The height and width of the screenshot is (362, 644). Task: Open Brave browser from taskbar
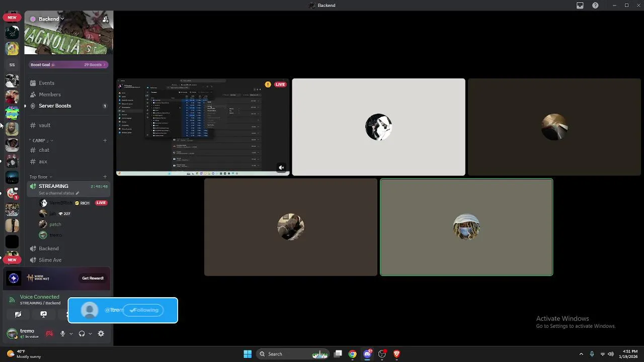[397, 354]
